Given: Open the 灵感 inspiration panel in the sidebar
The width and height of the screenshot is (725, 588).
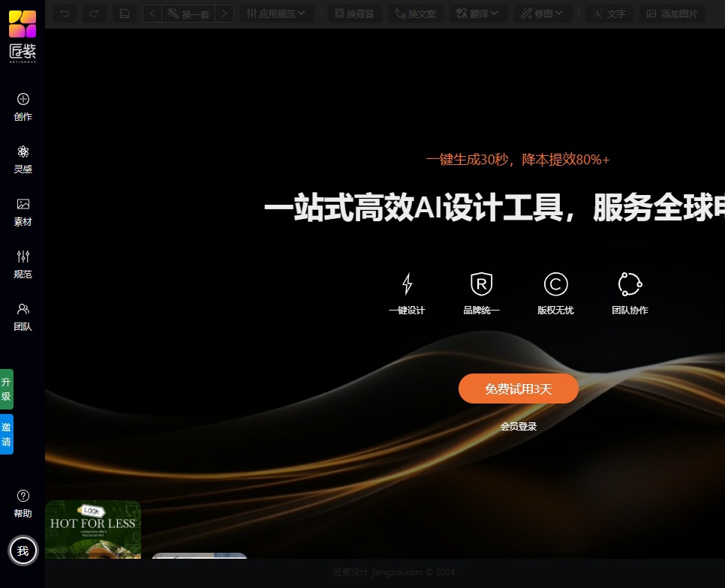Looking at the screenshot, I should (23, 159).
